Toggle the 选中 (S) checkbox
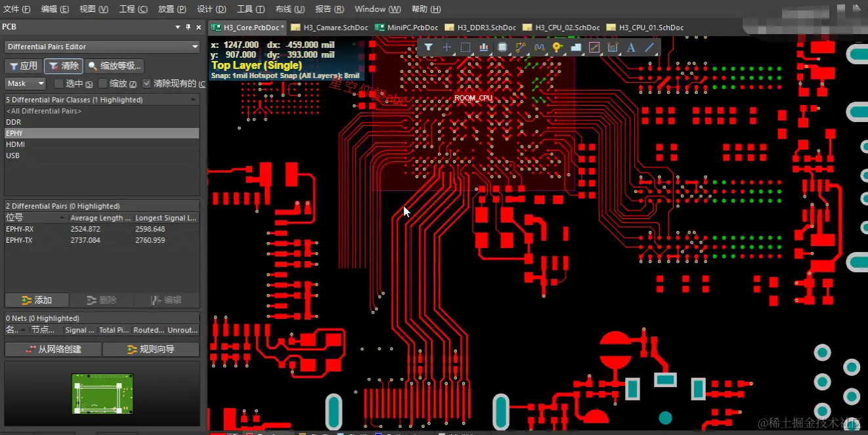Viewport: 868px width, 435px height. point(59,83)
